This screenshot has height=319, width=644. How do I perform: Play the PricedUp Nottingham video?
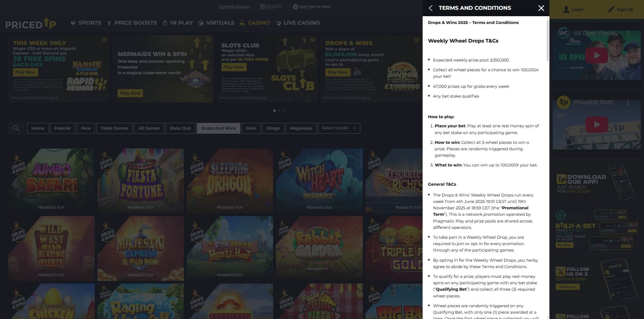pos(597,125)
